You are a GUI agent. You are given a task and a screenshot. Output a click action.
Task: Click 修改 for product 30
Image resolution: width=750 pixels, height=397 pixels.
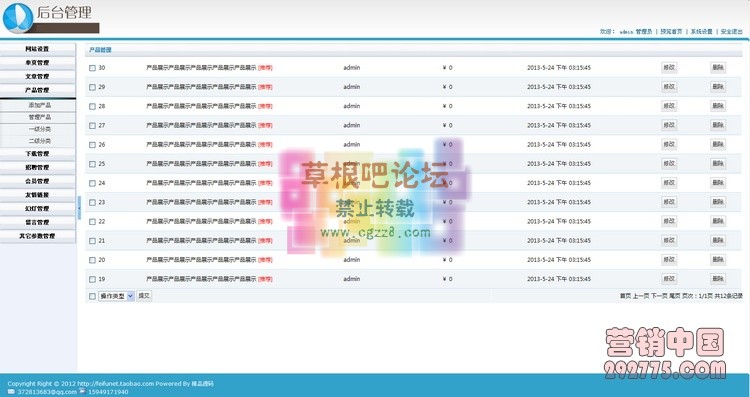(x=669, y=68)
